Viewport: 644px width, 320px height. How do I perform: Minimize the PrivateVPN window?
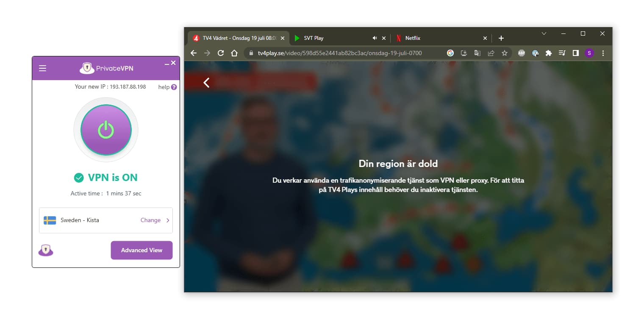[167, 64]
